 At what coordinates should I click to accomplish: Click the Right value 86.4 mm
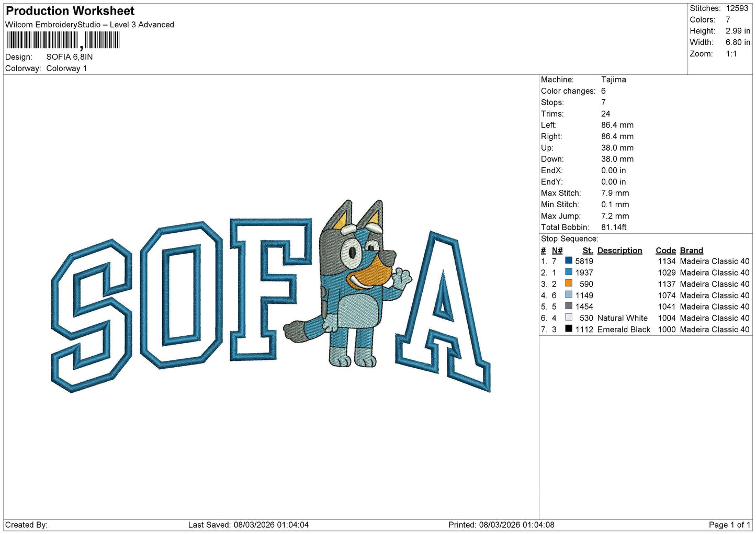point(617,137)
